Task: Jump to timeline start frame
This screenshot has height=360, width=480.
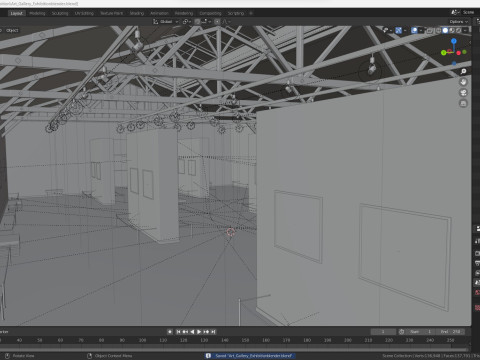Action: [178, 332]
